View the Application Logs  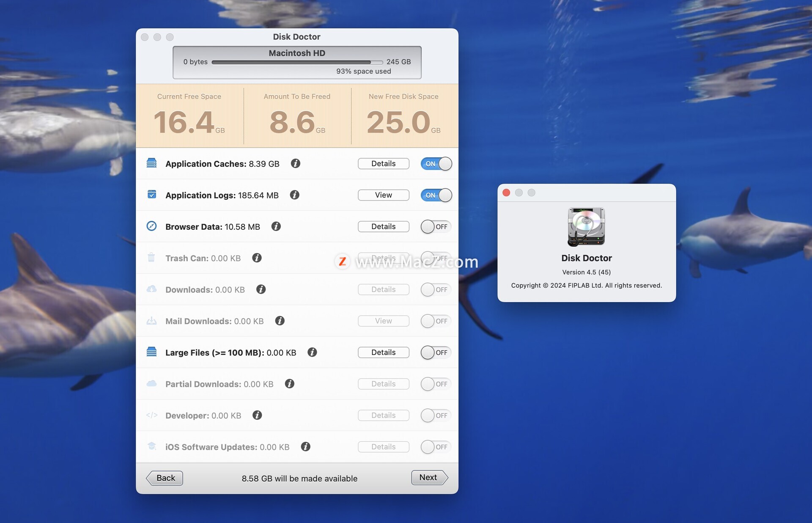click(384, 195)
